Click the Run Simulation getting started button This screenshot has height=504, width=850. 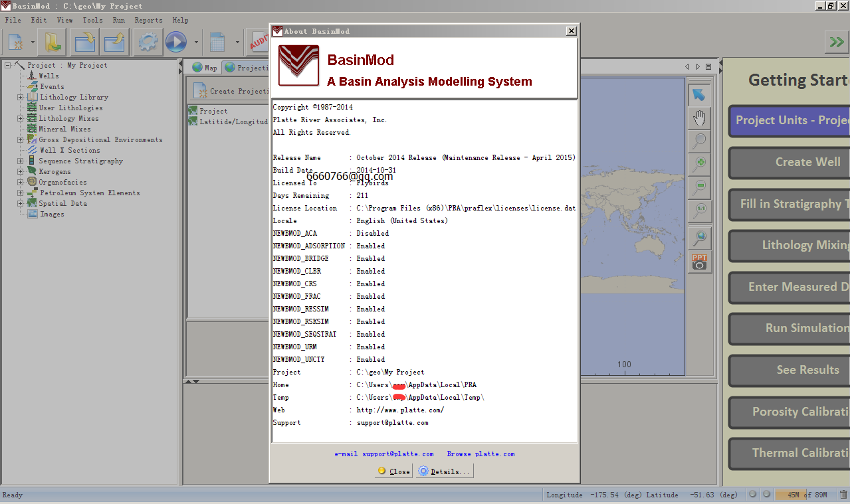click(x=790, y=328)
